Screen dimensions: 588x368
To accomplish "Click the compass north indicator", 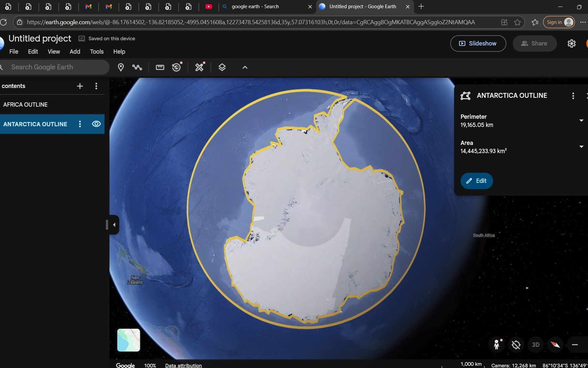I will click(555, 344).
